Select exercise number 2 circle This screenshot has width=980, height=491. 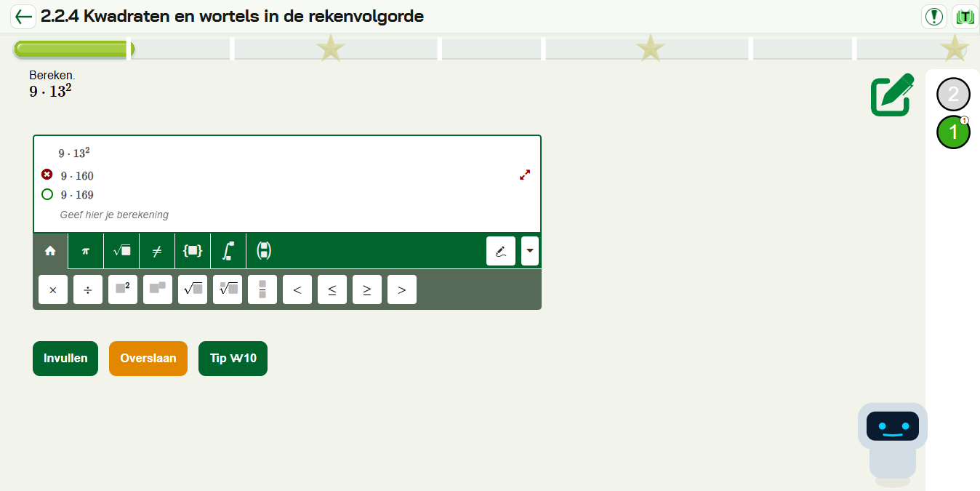tap(953, 94)
